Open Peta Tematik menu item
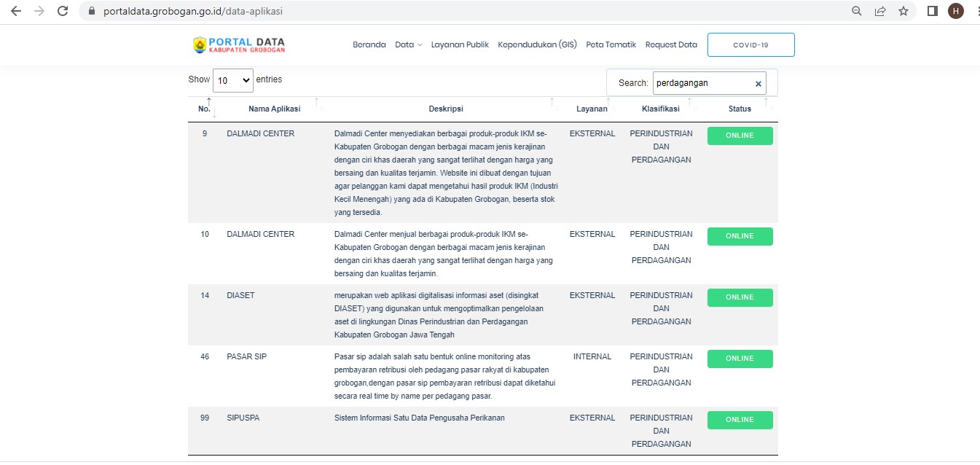 (x=611, y=44)
